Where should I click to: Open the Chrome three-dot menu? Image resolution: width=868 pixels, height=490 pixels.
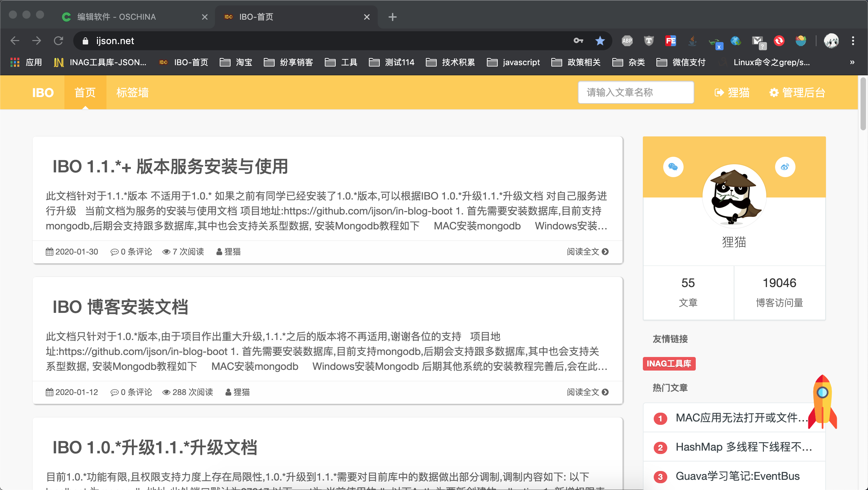[x=853, y=41]
